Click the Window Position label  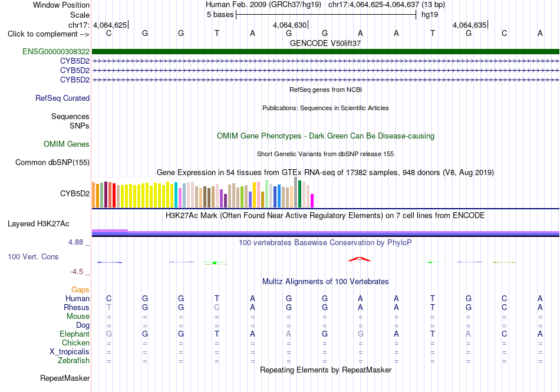[x=61, y=5]
